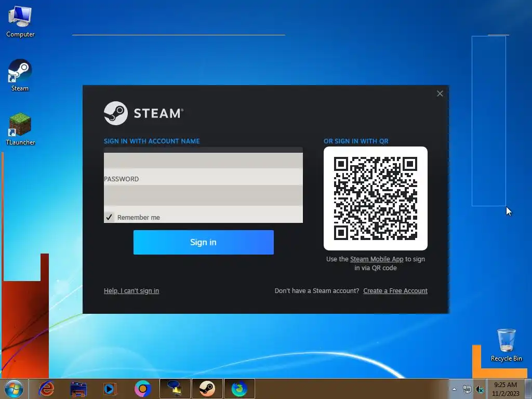The width and height of the screenshot is (532, 399).
Task: Launch the TLauncher Minecraft shortcut
Action: (x=20, y=129)
